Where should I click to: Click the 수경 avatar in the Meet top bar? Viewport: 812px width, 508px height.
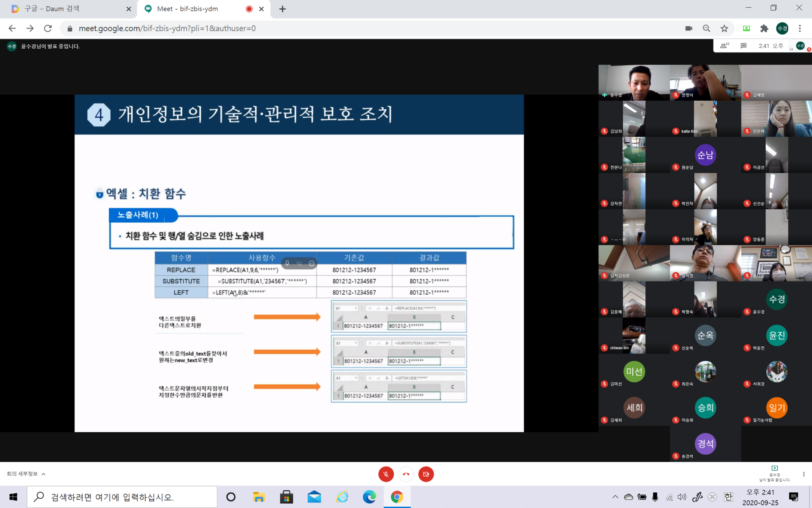click(x=800, y=46)
